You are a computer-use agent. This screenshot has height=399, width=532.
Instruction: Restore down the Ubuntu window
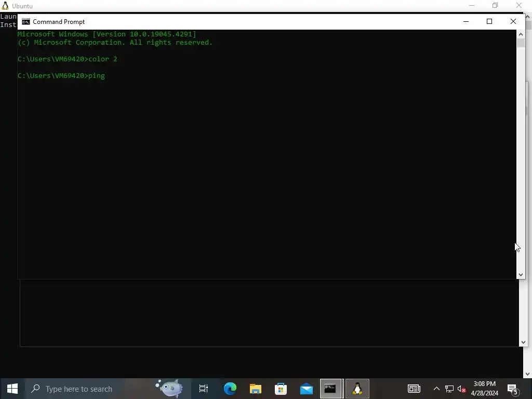coord(495,5)
